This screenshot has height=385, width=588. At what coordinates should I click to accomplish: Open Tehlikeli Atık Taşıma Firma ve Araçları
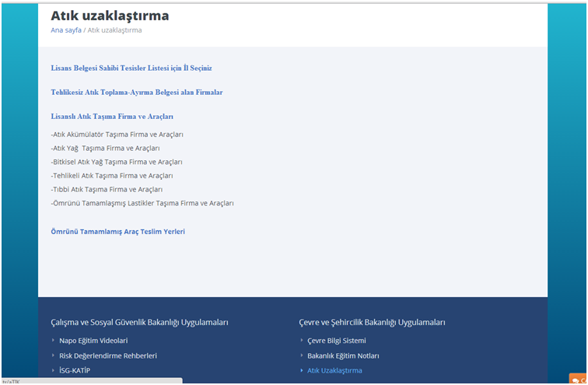[x=112, y=176]
